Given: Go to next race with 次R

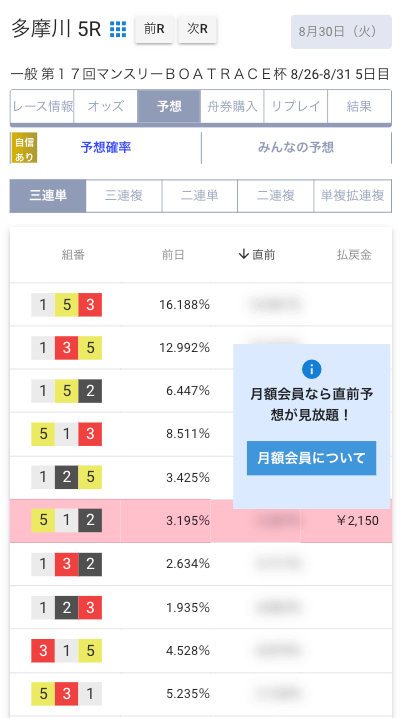Looking at the screenshot, I should (197, 29).
